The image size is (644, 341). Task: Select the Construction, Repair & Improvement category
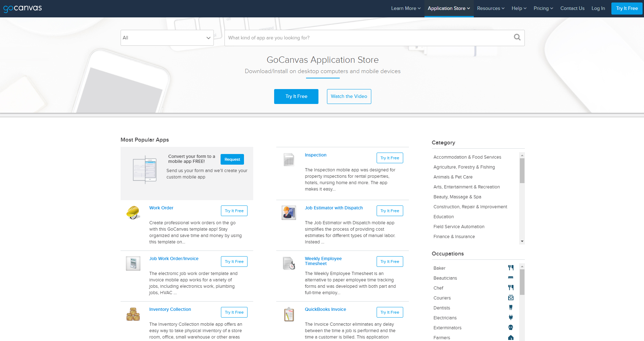click(470, 207)
